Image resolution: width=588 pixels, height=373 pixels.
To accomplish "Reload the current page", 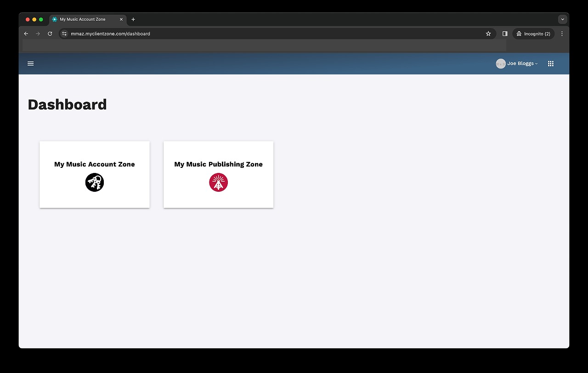I will coord(50,34).
